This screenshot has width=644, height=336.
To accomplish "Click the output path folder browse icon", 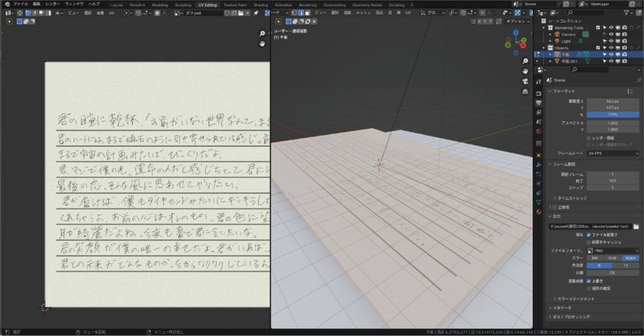I will coord(636,227).
